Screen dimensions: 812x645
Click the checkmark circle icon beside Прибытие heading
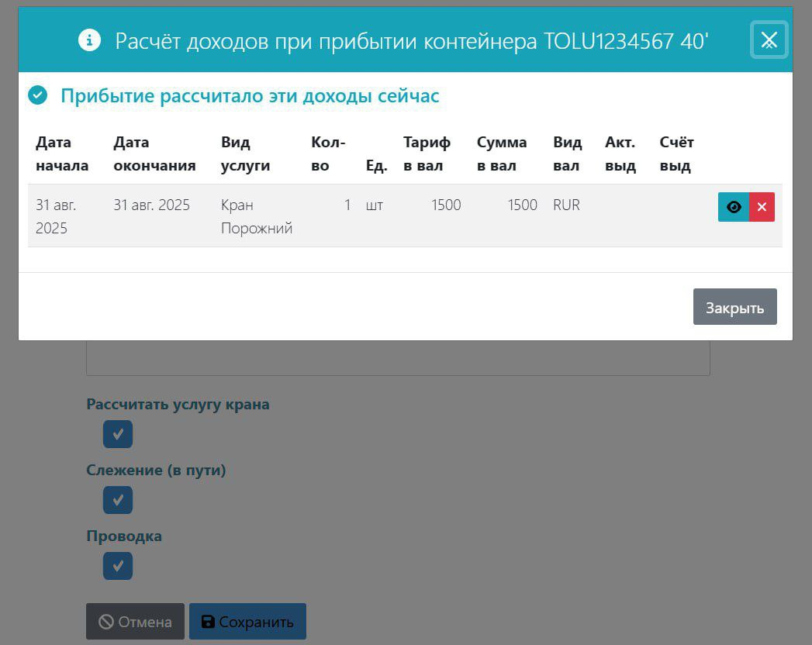pyautogui.click(x=37, y=95)
